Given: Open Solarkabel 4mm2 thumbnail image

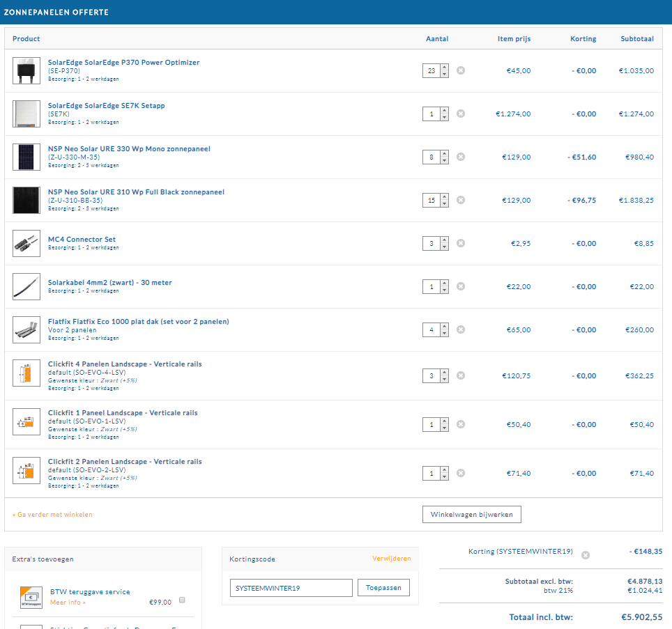Looking at the screenshot, I should (x=26, y=287).
